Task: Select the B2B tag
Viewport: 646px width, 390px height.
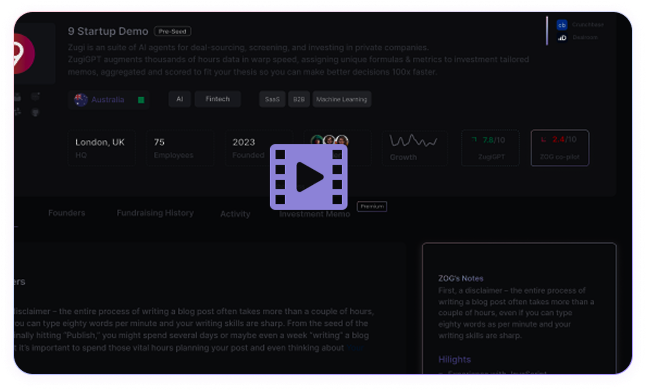Action: coord(299,99)
